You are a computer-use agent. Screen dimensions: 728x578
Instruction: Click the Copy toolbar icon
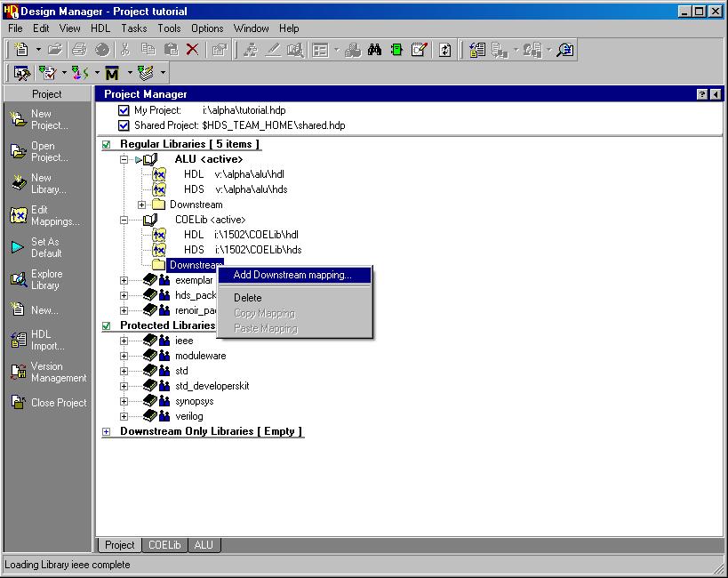148,49
